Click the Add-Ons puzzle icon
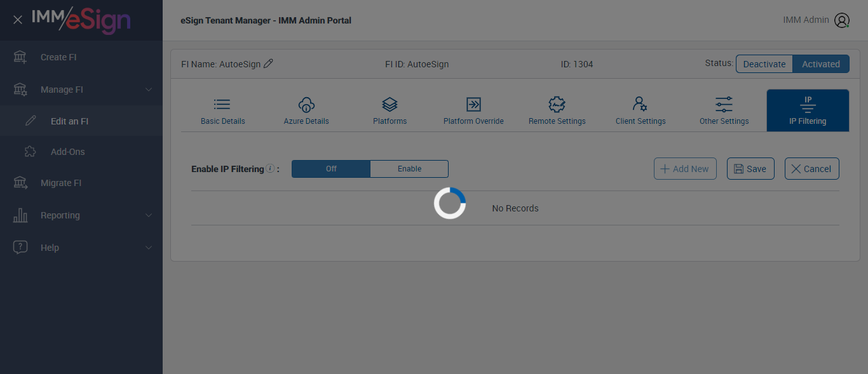Viewport: 868px width, 374px height. click(31, 152)
